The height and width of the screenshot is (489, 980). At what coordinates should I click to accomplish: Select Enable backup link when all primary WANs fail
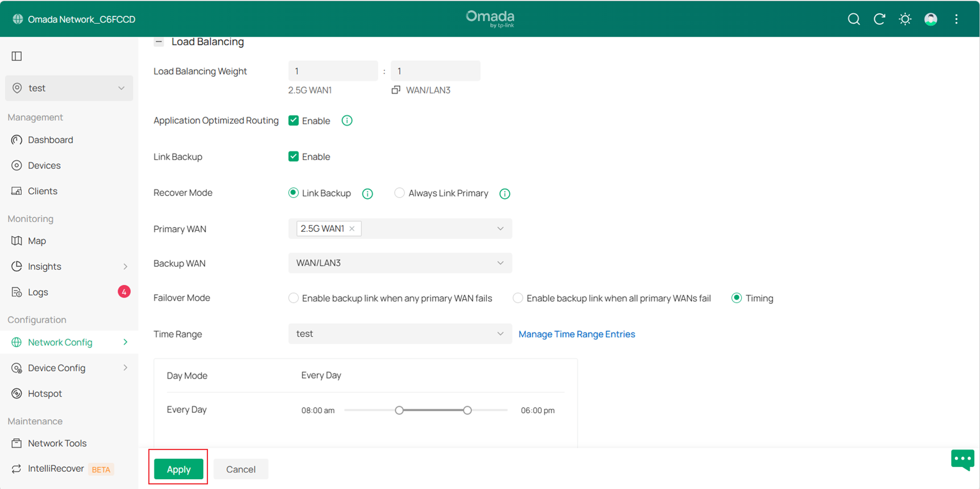pyautogui.click(x=517, y=298)
